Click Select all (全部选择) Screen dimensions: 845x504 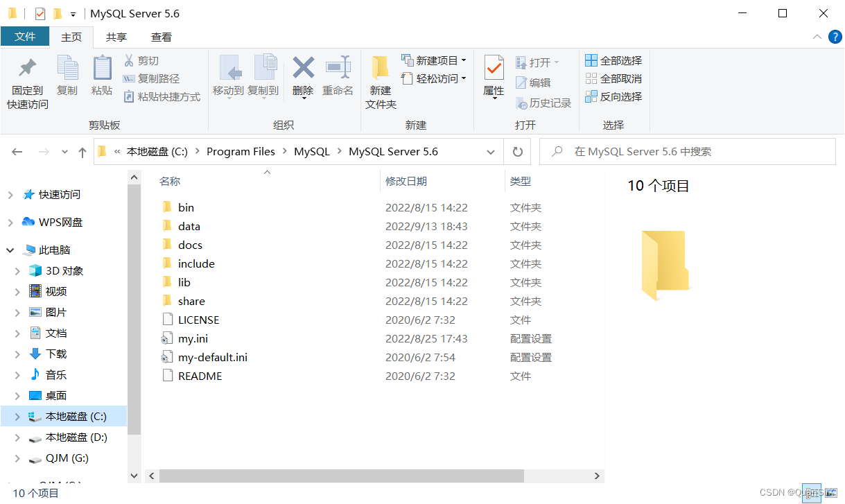click(x=613, y=61)
